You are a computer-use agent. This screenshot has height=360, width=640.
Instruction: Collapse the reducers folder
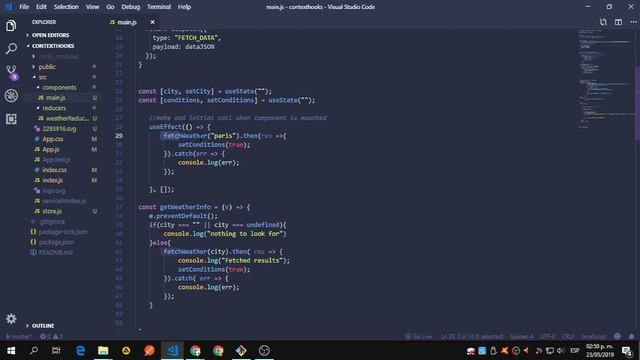(54, 108)
